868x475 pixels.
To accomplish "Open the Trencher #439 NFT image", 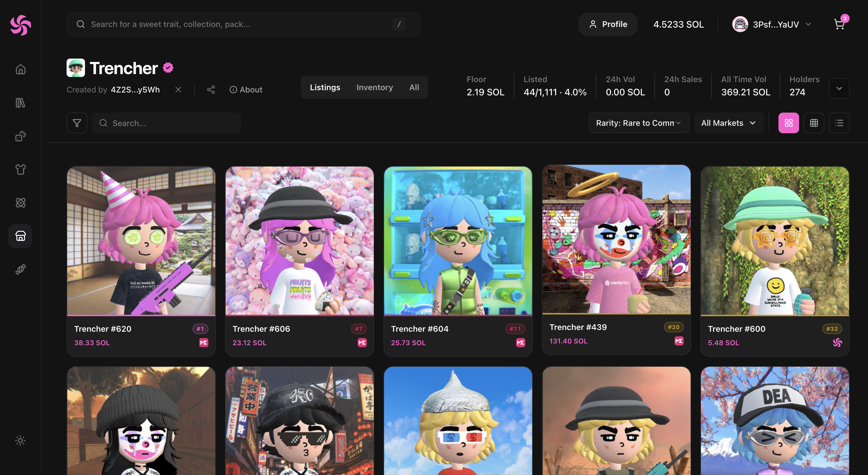I will (x=616, y=239).
